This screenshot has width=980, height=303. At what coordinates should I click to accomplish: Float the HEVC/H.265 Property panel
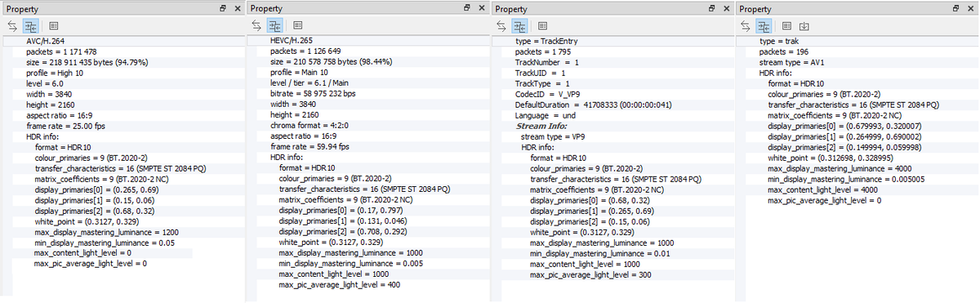(466, 7)
